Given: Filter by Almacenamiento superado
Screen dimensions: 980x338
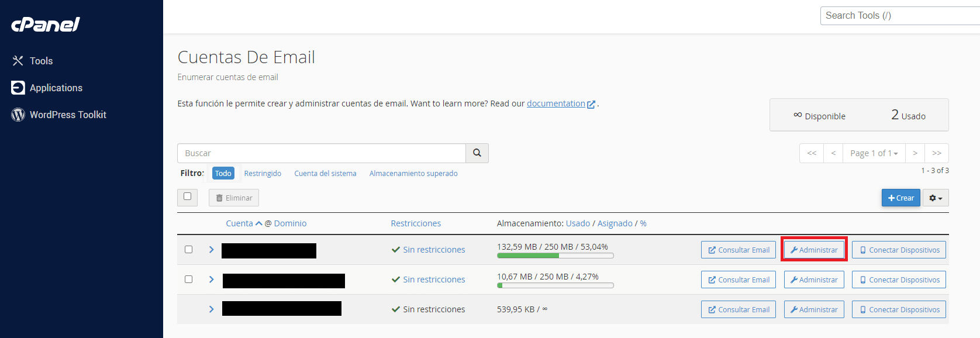Looking at the screenshot, I should click(x=413, y=174).
